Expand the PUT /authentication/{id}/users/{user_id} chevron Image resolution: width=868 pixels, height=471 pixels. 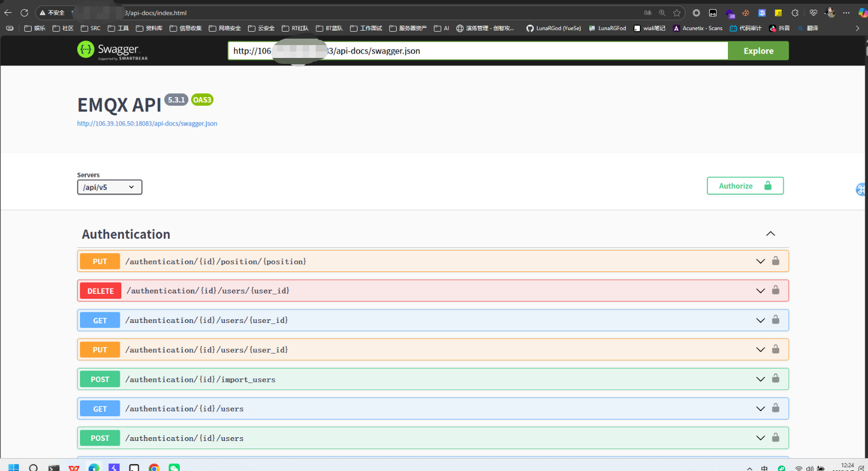[761, 350]
